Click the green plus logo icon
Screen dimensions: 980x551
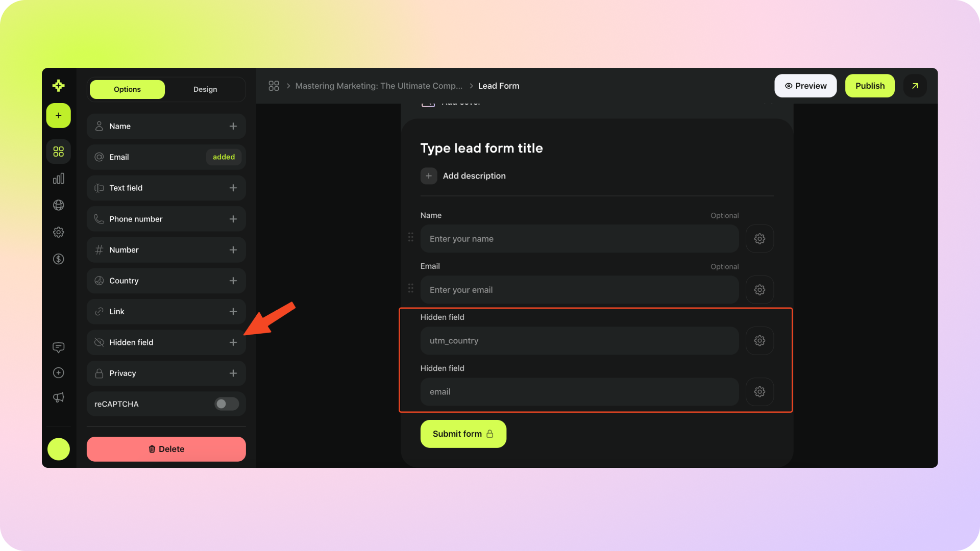point(58,86)
